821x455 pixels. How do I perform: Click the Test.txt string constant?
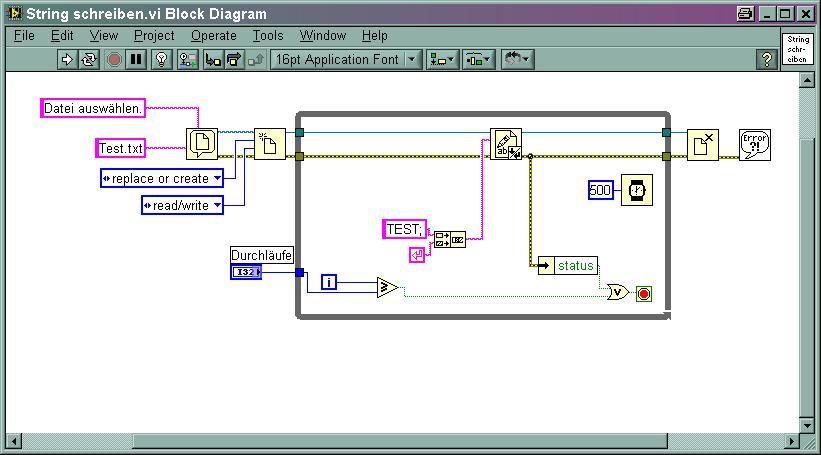click(120, 148)
